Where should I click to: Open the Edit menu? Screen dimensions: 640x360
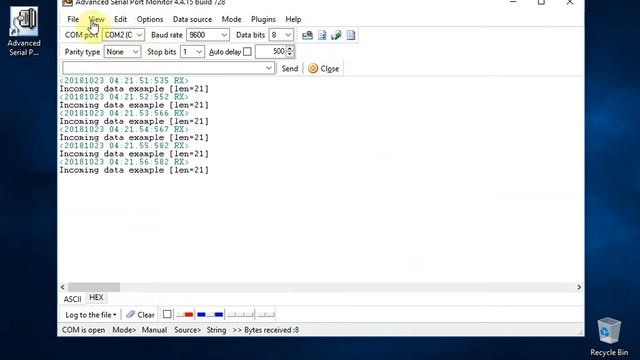pos(120,19)
